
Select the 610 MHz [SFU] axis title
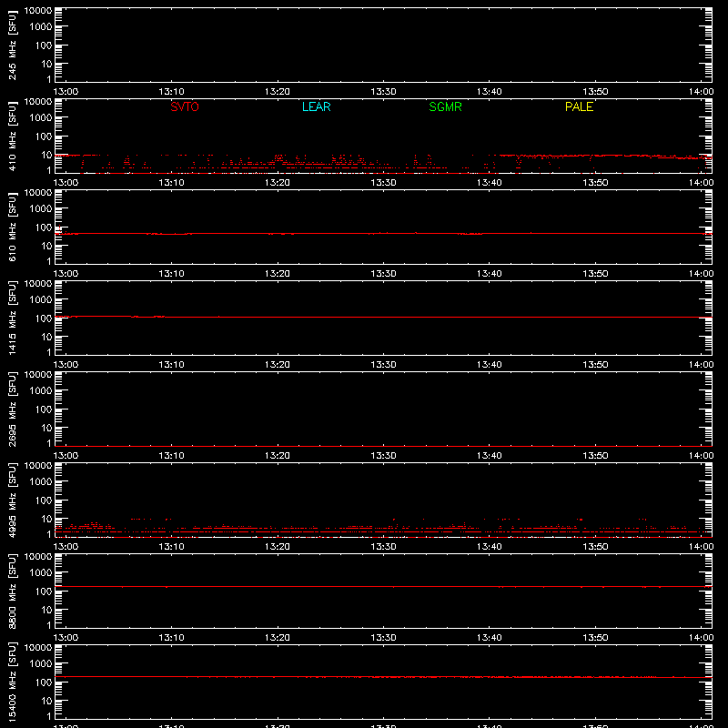pyautogui.click(x=12, y=227)
